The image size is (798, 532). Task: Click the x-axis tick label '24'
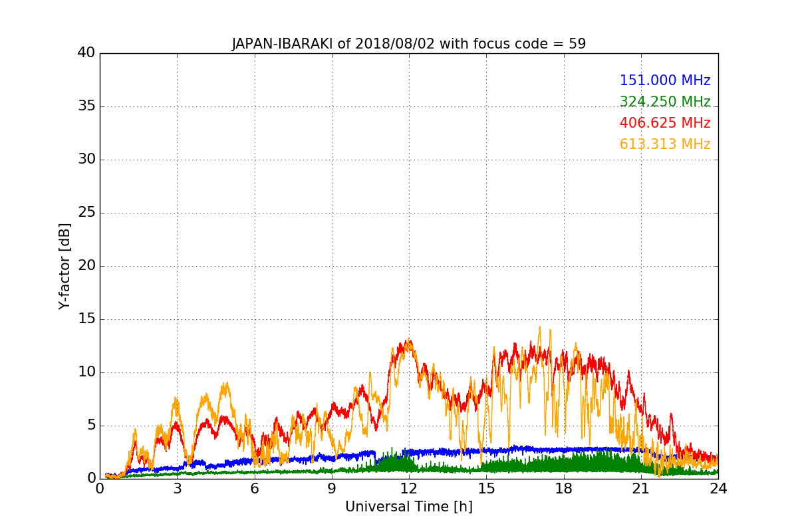[718, 489]
